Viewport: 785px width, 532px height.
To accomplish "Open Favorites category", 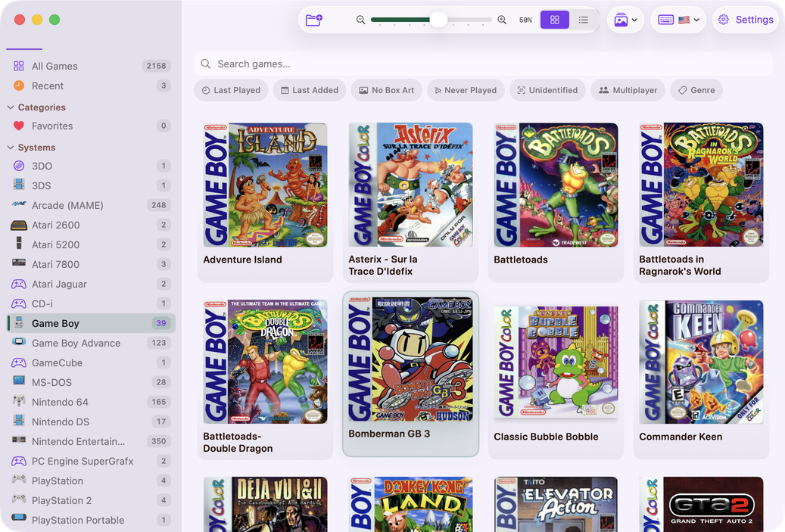I will pos(91,126).
